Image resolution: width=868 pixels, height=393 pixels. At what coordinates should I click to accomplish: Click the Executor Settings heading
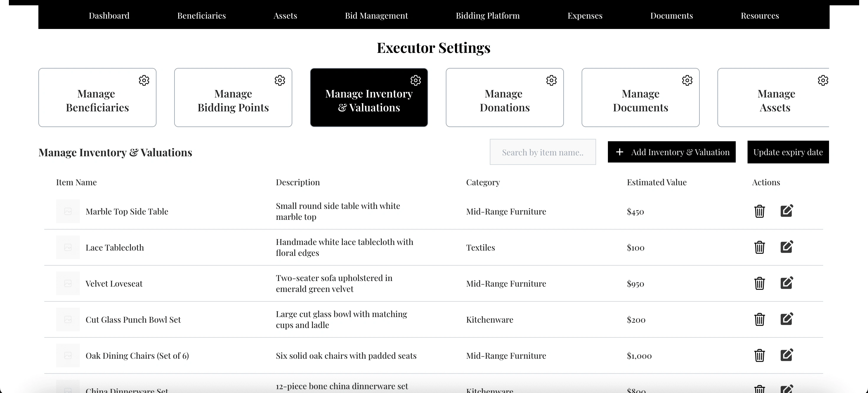point(434,48)
